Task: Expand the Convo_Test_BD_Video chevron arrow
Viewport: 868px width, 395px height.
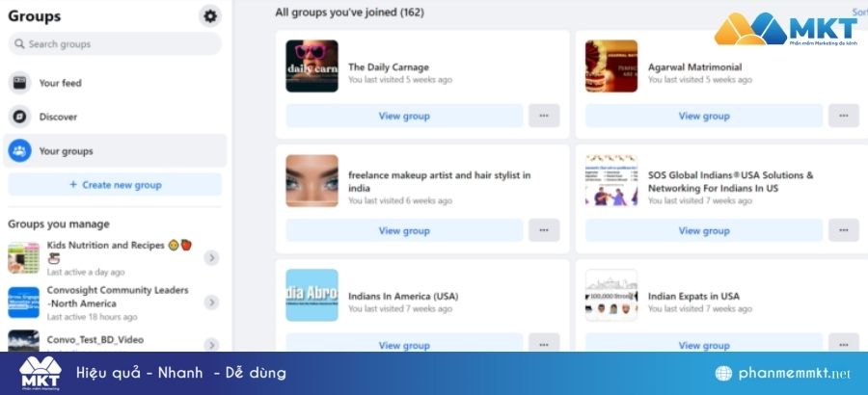Action: pyautogui.click(x=211, y=345)
